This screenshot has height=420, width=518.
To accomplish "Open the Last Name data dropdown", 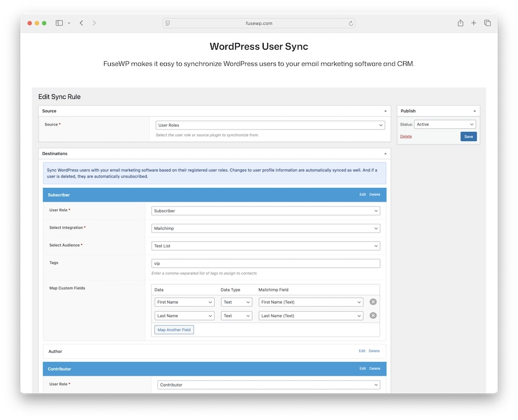I will pos(184,316).
